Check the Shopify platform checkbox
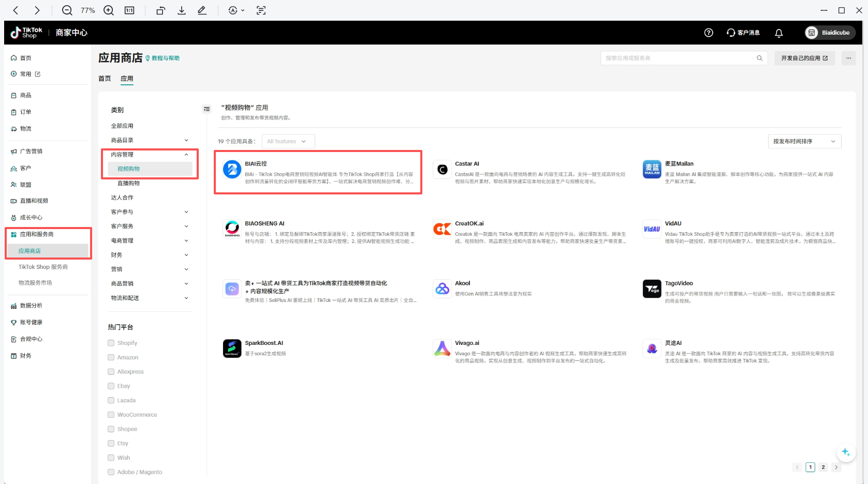The width and height of the screenshot is (868, 484). pos(111,343)
